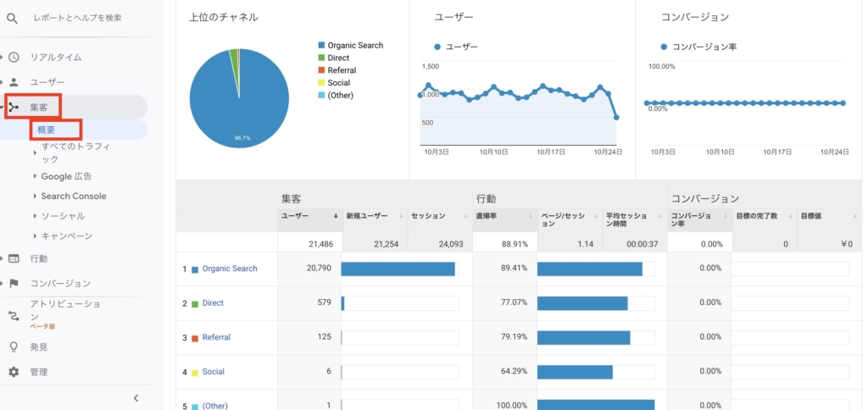Open the Social channel link
The width and height of the screenshot is (868, 410).
(x=213, y=372)
